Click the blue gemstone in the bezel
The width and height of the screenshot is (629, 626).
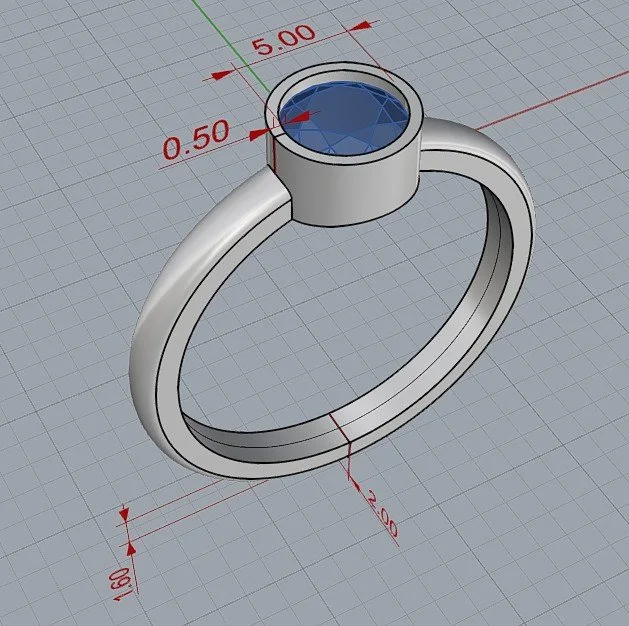coord(344,118)
